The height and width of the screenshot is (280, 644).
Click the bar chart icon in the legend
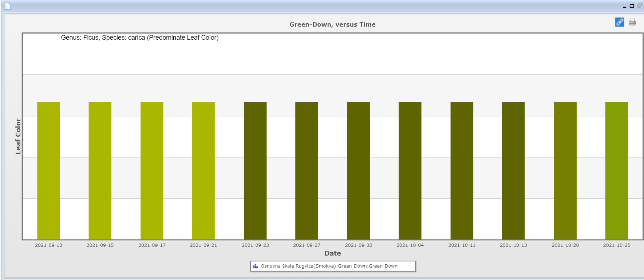(x=256, y=266)
